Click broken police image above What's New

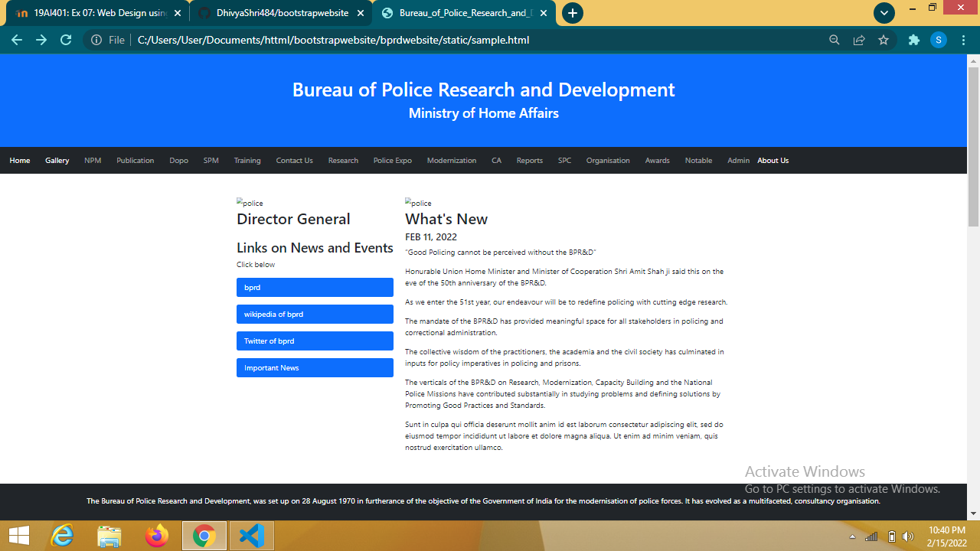pyautogui.click(x=418, y=203)
